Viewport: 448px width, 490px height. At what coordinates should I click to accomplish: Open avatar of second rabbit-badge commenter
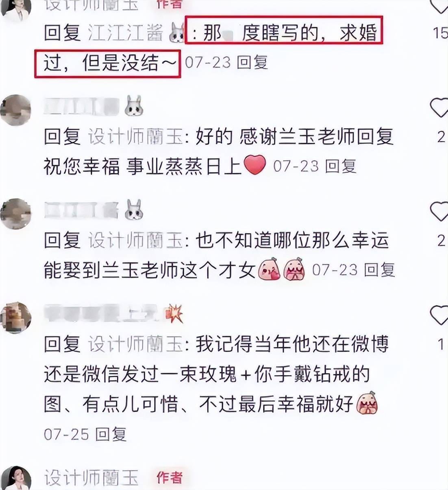pos(16,214)
